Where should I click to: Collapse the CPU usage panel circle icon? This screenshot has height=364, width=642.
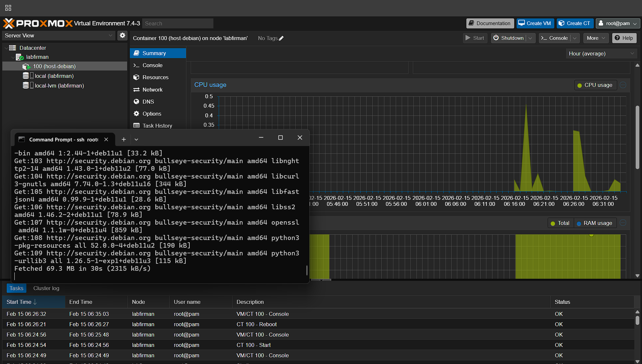[x=623, y=85]
